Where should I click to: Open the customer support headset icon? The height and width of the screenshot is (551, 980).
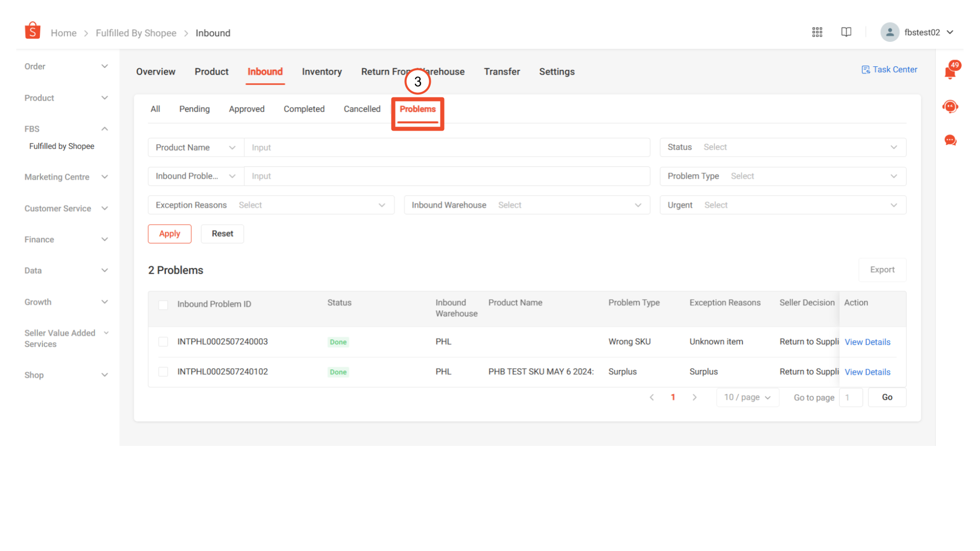[950, 106]
